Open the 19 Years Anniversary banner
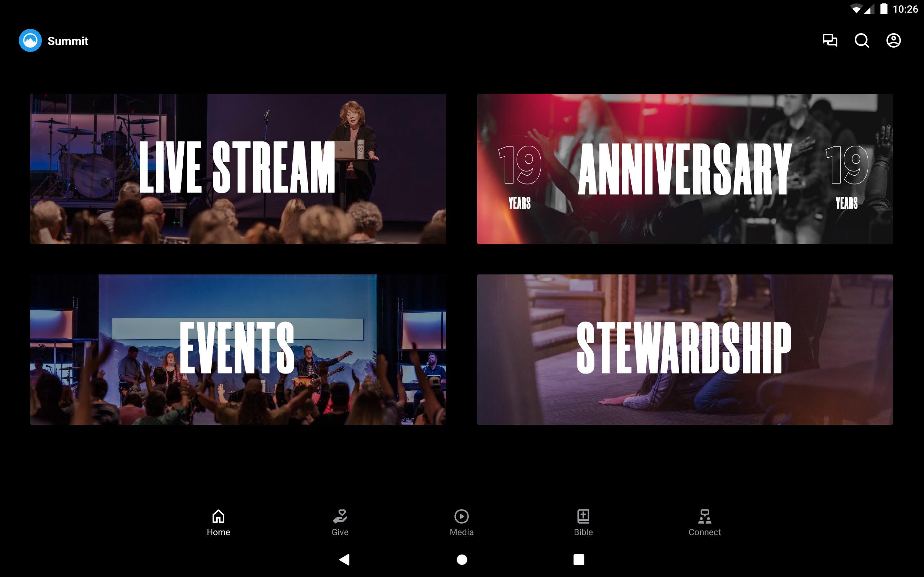Viewport: 924px width, 577px height. tap(685, 169)
